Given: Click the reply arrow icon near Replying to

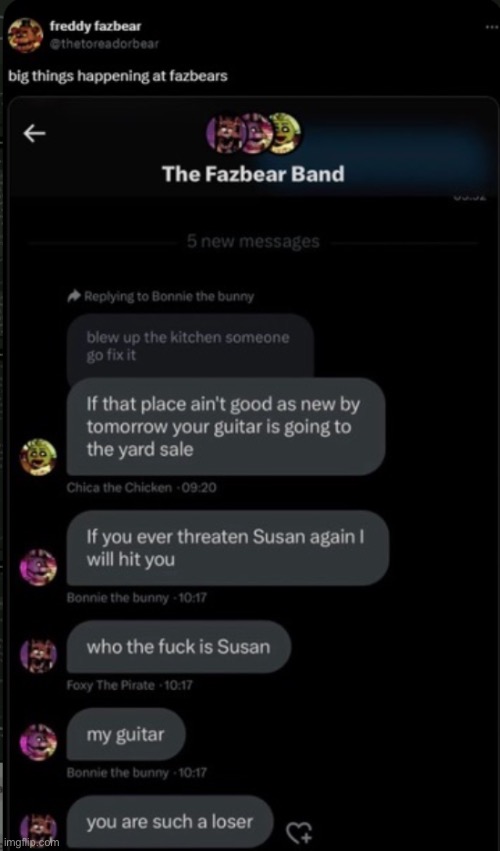Looking at the screenshot, I should (72, 296).
